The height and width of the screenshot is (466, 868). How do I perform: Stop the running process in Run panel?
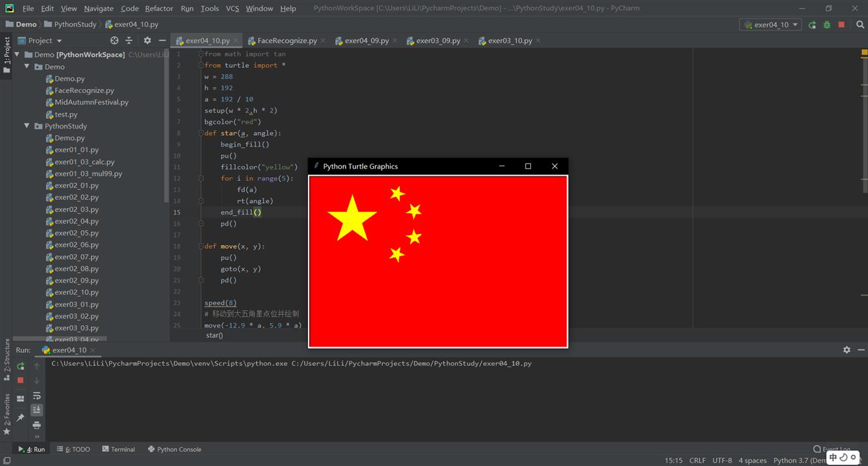[21, 381]
